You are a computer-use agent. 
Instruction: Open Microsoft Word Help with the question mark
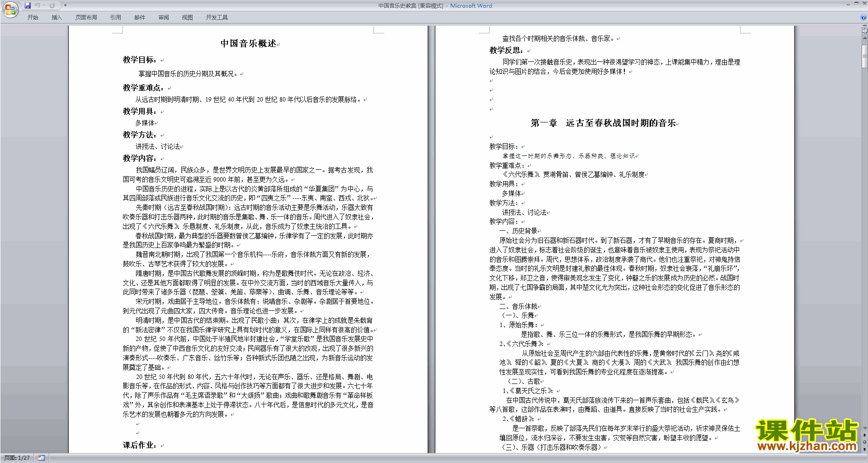tap(863, 17)
